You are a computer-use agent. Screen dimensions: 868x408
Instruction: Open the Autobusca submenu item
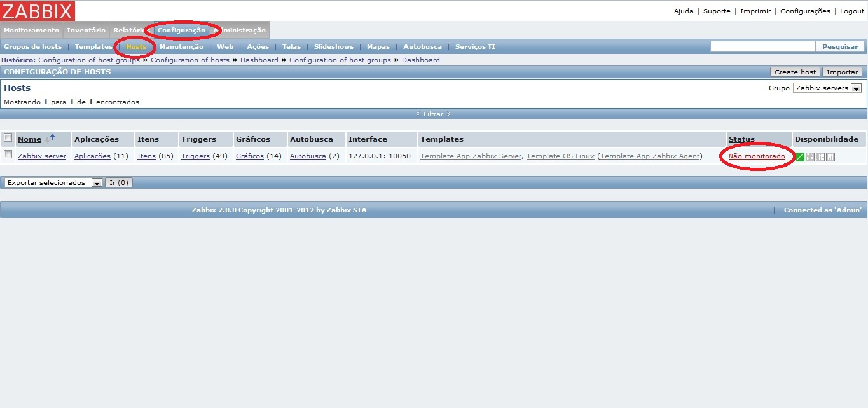coord(423,47)
